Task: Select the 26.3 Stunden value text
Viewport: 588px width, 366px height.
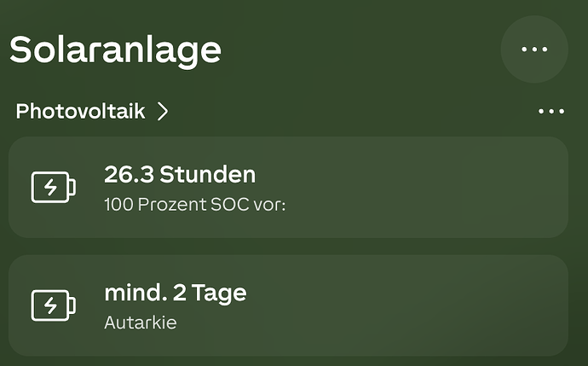Action: [180, 175]
